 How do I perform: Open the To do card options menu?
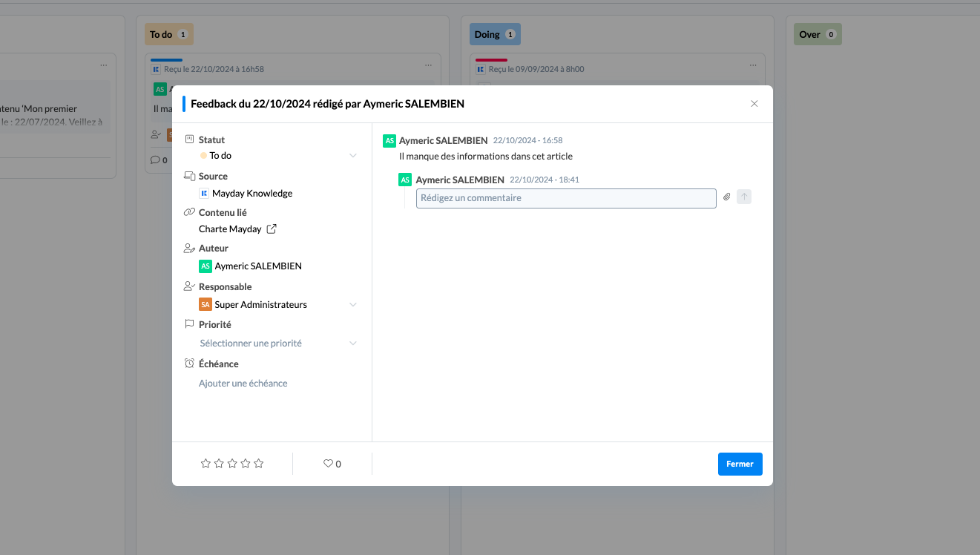[x=429, y=65]
